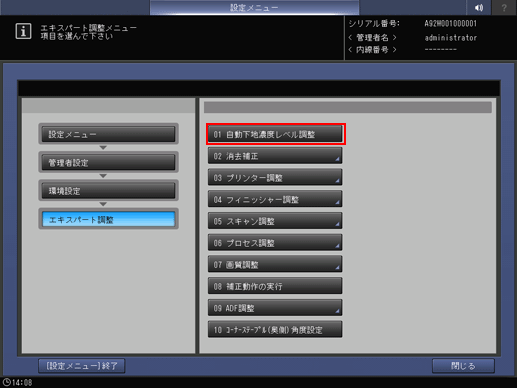Click the serial number A92M001000001
517x388 pixels.
pos(451,24)
